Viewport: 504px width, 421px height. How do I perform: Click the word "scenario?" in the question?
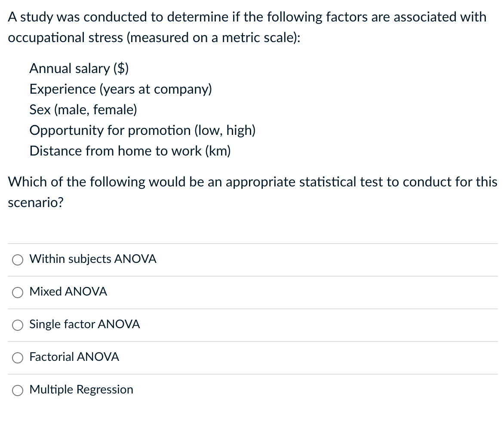coord(36,202)
